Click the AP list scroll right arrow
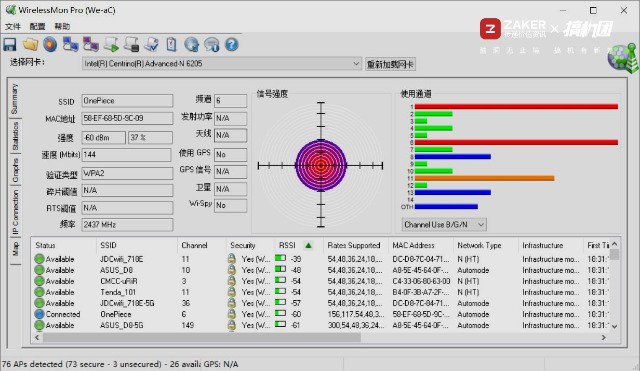 [604, 338]
